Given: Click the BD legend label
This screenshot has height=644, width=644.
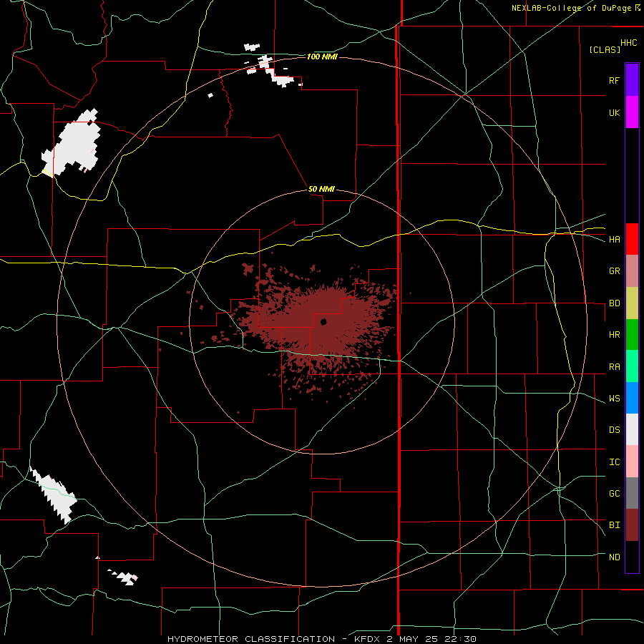Looking at the screenshot, I should tap(614, 303).
